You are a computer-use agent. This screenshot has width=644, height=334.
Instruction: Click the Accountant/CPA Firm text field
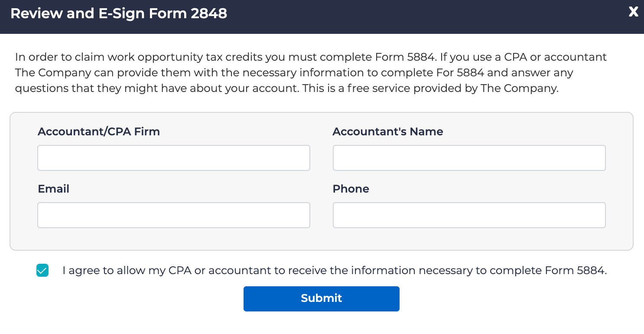(x=174, y=158)
